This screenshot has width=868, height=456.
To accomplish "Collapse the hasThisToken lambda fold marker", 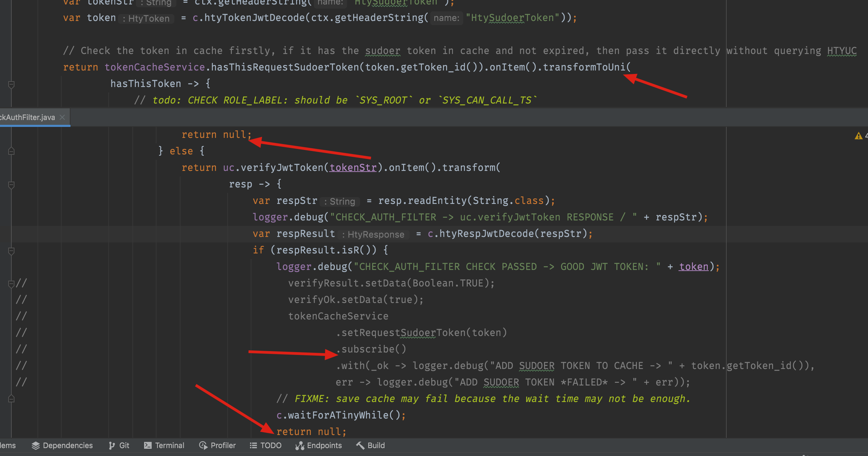I will [11, 84].
